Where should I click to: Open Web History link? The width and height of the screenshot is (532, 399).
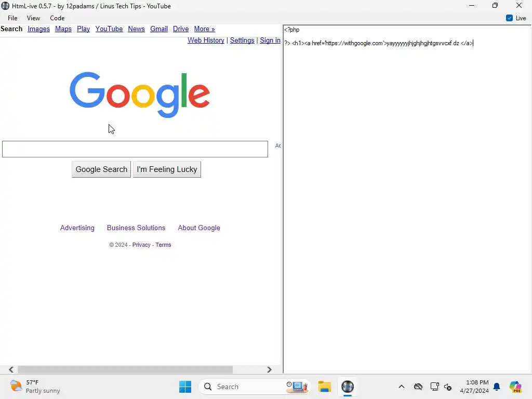(206, 41)
